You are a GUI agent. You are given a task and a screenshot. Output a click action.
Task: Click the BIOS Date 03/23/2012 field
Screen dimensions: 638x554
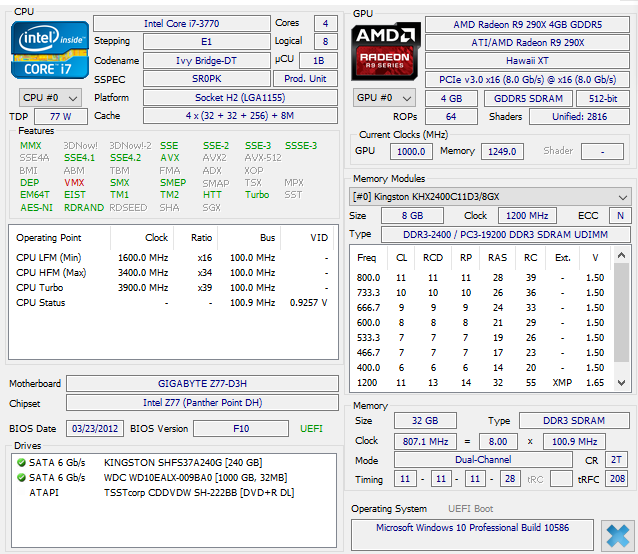point(95,429)
